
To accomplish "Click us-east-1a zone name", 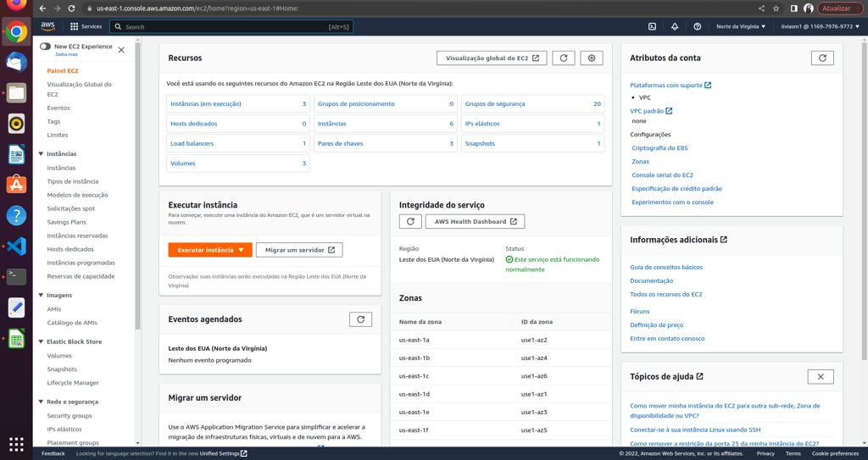I will tap(414, 340).
